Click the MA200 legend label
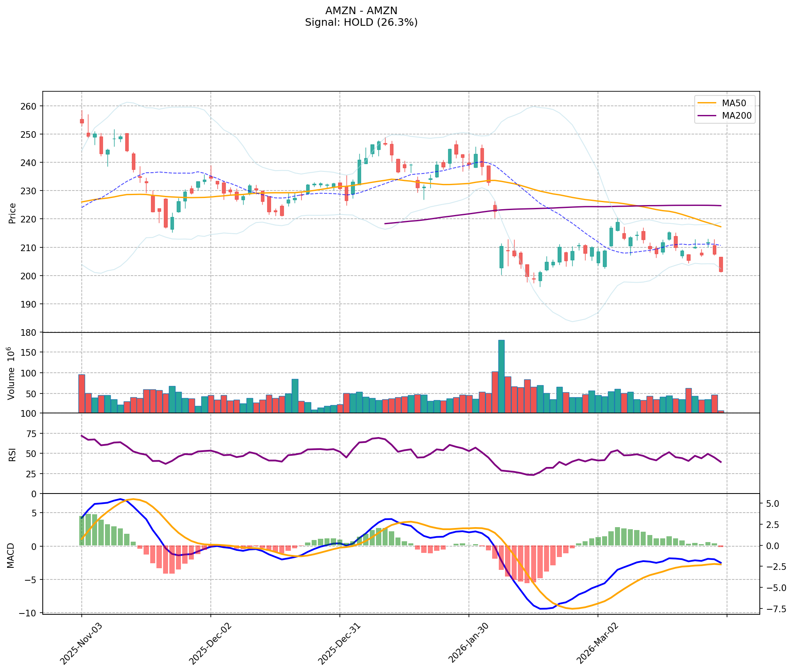Image resolution: width=793 pixels, height=672 pixels. [x=737, y=116]
